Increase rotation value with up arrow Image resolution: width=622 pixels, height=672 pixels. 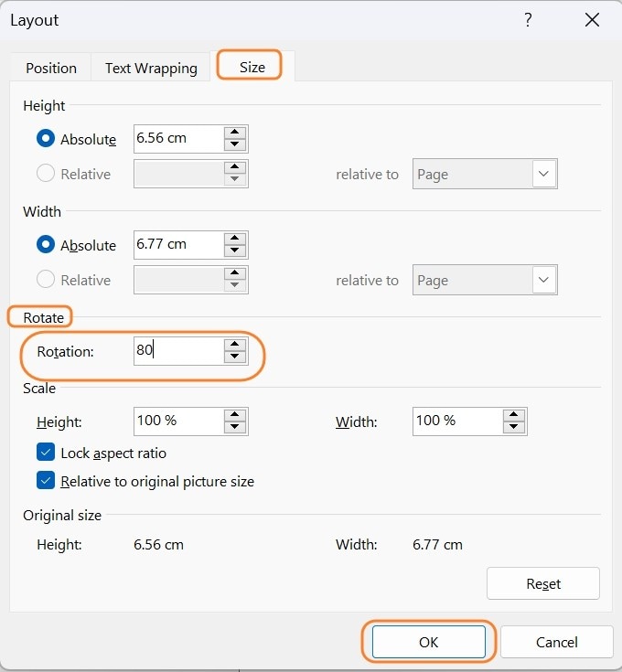point(236,345)
